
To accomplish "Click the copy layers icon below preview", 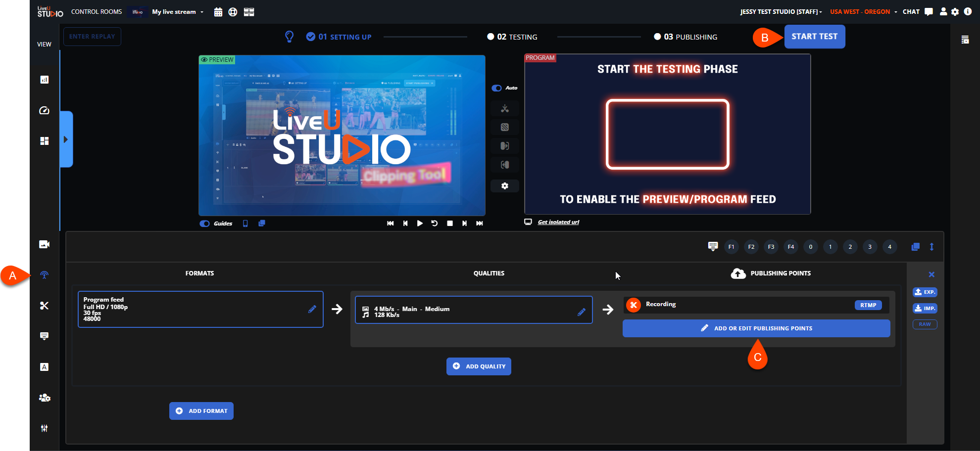I will (x=262, y=224).
